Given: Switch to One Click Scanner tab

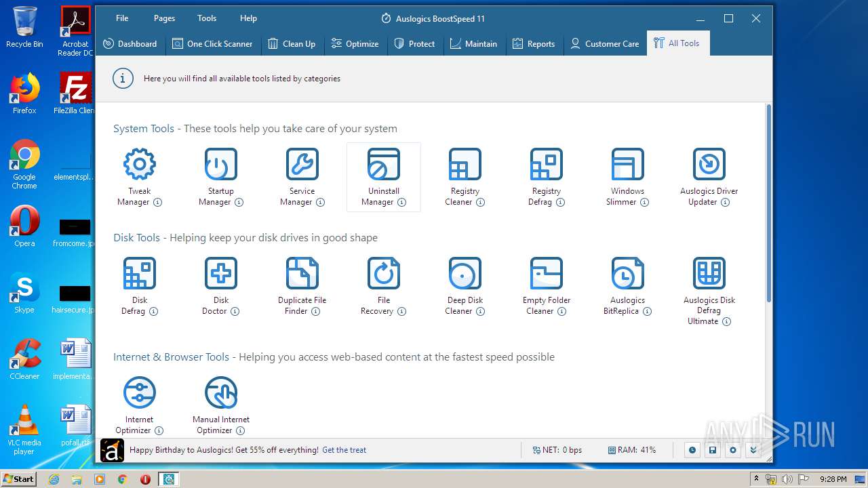Looking at the screenshot, I should pyautogui.click(x=212, y=43).
